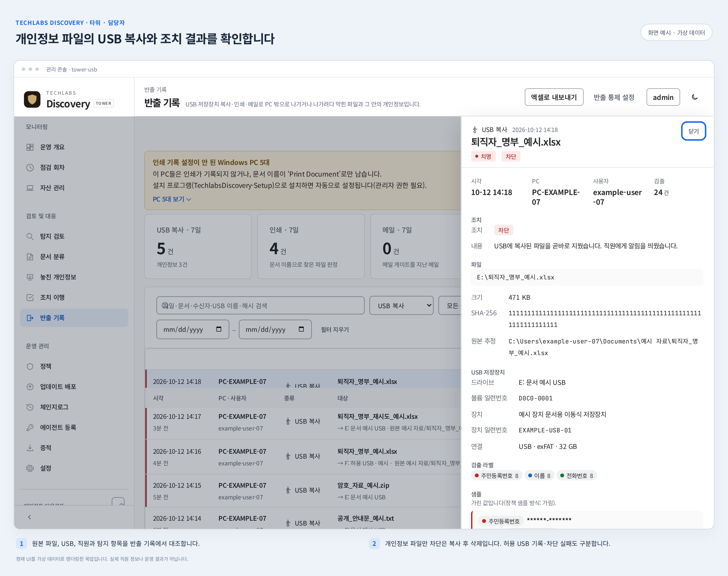Click the Discovery shield logo
The height and width of the screenshot is (576, 728).
point(32,99)
